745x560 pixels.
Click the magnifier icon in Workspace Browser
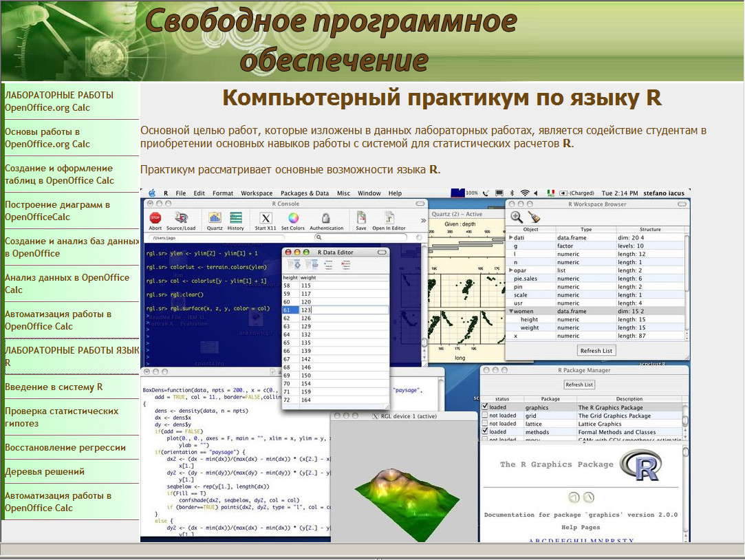pos(517,217)
